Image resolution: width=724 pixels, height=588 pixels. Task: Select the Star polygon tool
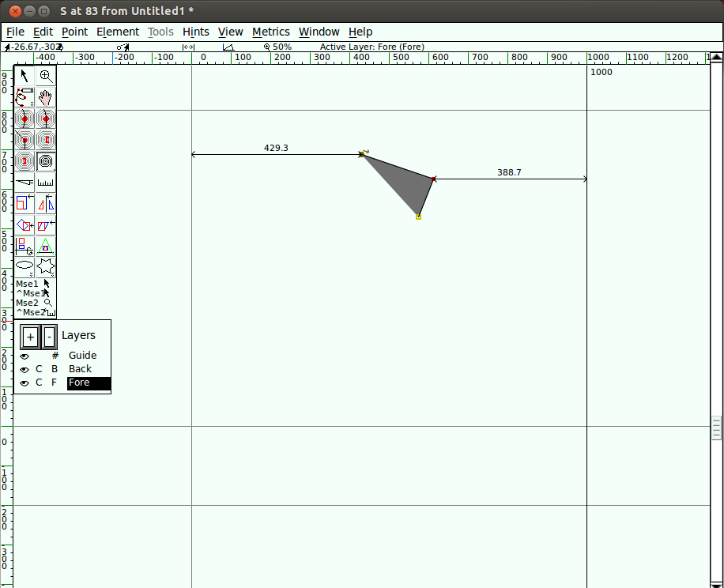tap(46, 267)
